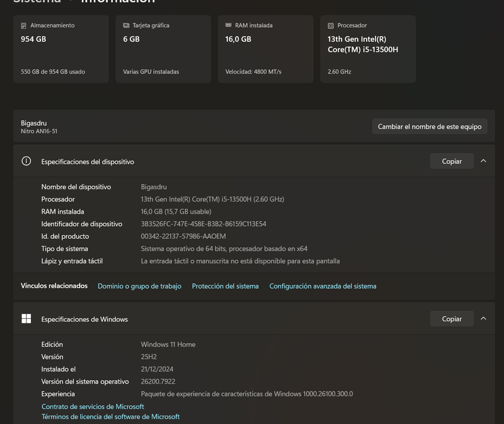
Task: Select the version value 25H2
Action: (149, 357)
